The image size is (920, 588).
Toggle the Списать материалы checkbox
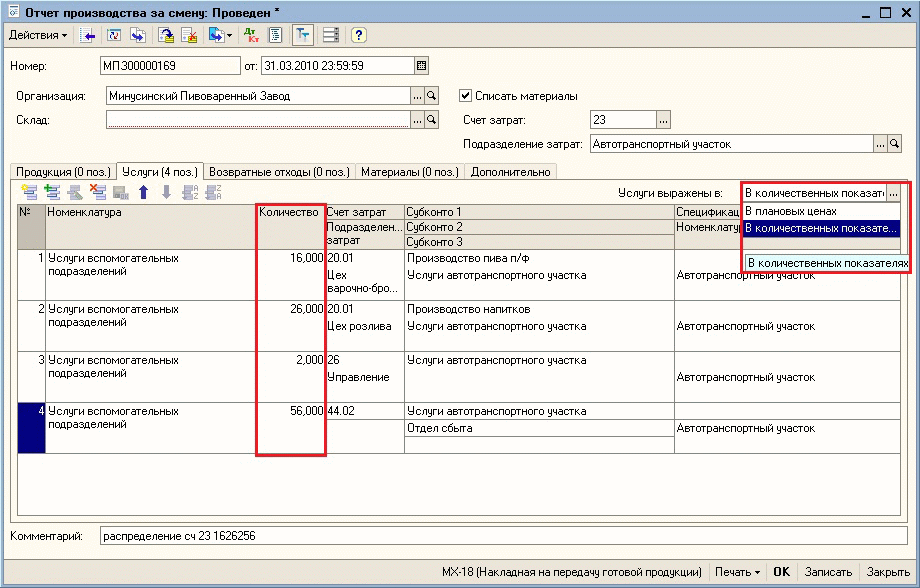point(465,96)
